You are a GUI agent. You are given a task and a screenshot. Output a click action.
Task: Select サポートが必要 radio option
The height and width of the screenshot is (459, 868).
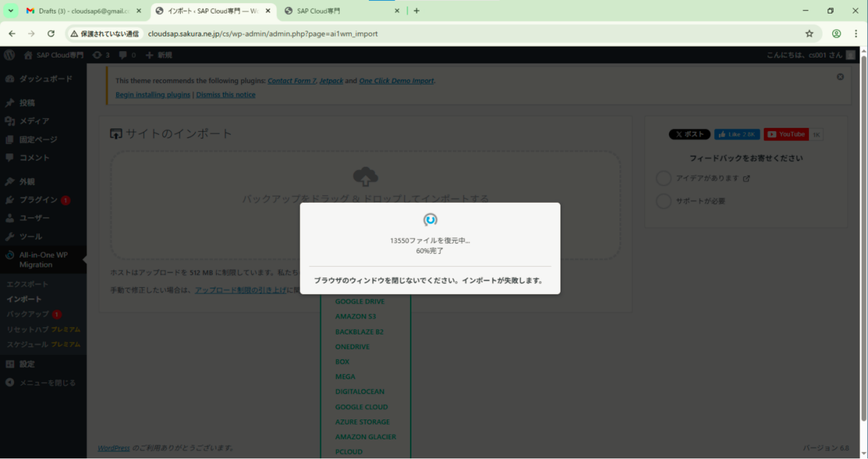click(x=663, y=201)
